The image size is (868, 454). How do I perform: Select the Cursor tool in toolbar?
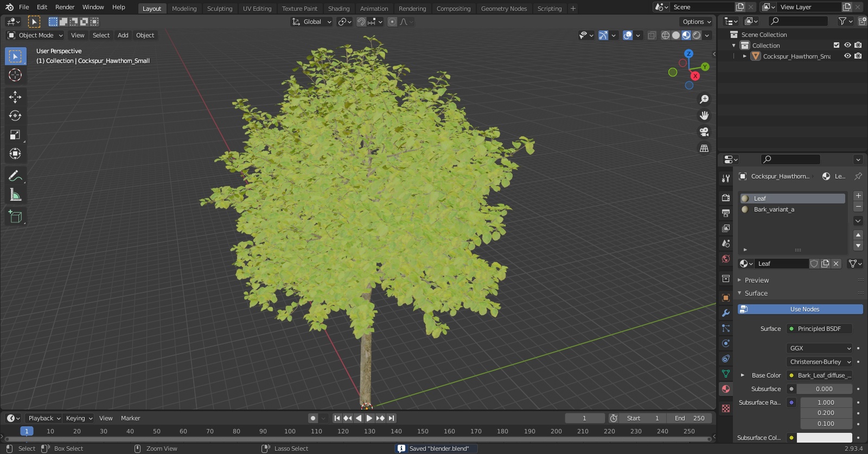pyautogui.click(x=15, y=75)
